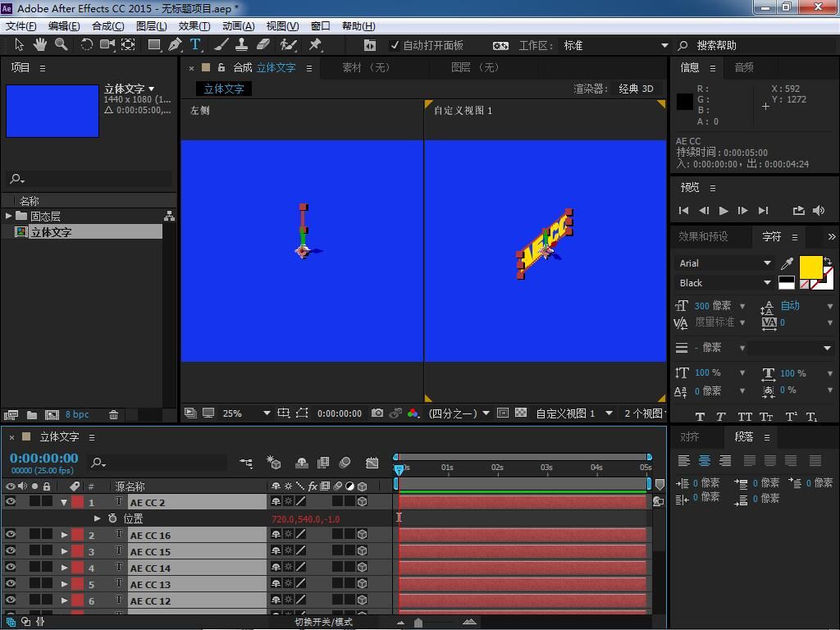
Task: Open the 四分之一 resolution dropdown
Action: click(x=459, y=413)
